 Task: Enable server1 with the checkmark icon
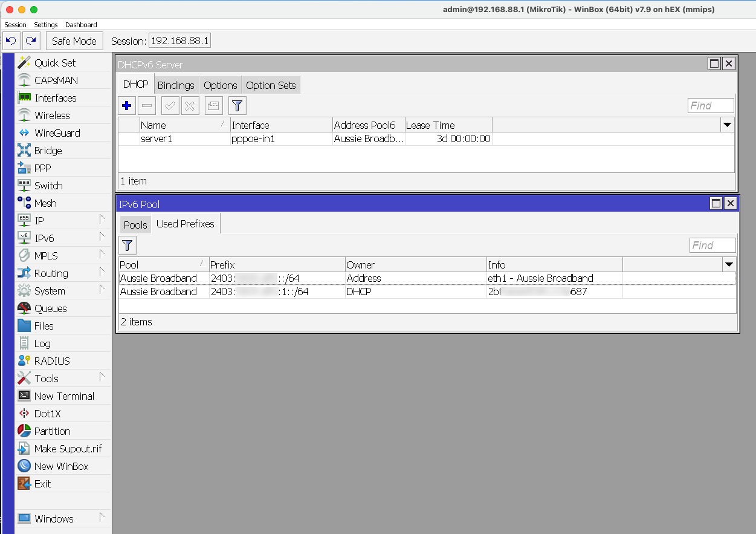pos(170,105)
